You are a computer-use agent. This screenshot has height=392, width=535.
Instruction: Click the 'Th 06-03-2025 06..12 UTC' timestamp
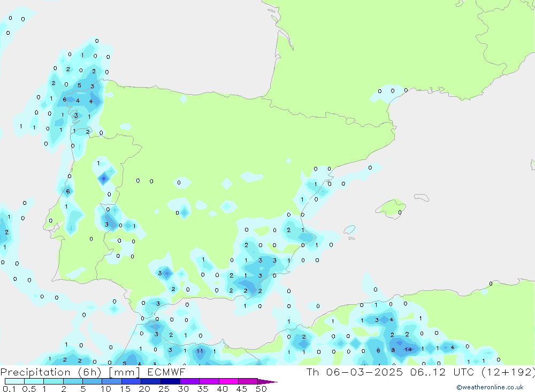pos(392,372)
